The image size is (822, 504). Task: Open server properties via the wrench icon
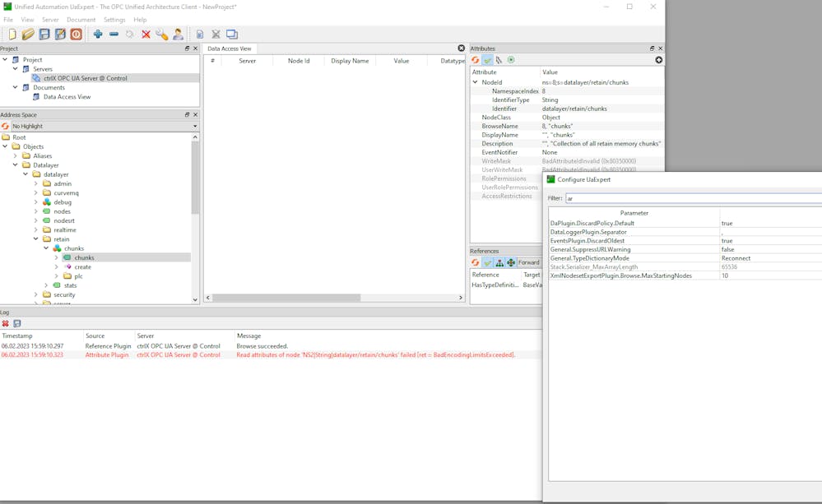pyautogui.click(x=162, y=35)
